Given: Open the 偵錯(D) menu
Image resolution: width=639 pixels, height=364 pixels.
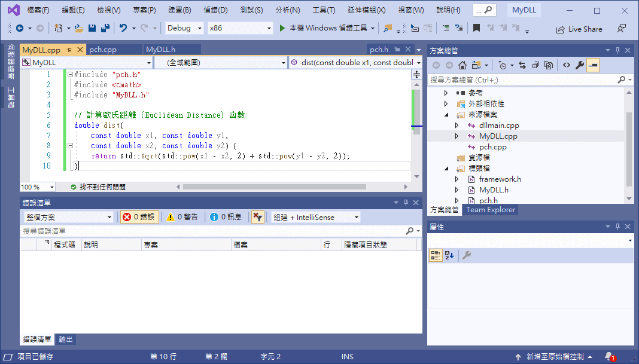Looking at the screenshot, I should 215,10.
